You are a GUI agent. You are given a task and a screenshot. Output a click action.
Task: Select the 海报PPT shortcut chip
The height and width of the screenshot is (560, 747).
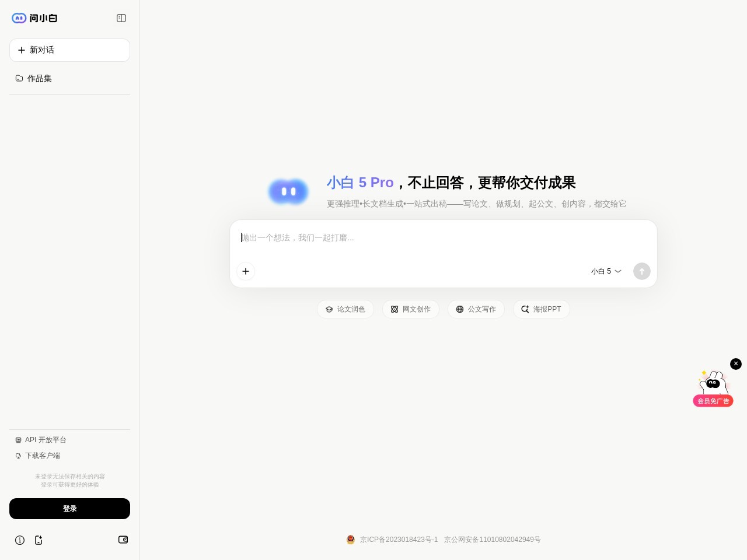click(542, 309)
